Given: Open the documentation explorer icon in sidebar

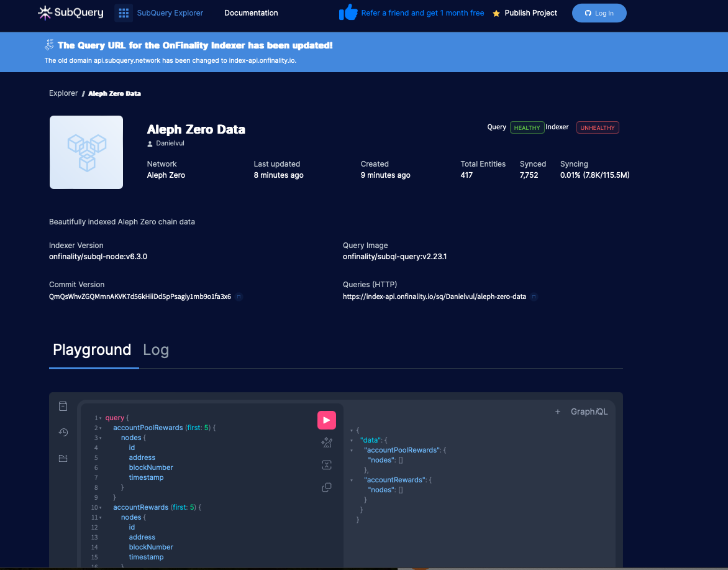Looking at the screenshot, I should pos(63,407).
